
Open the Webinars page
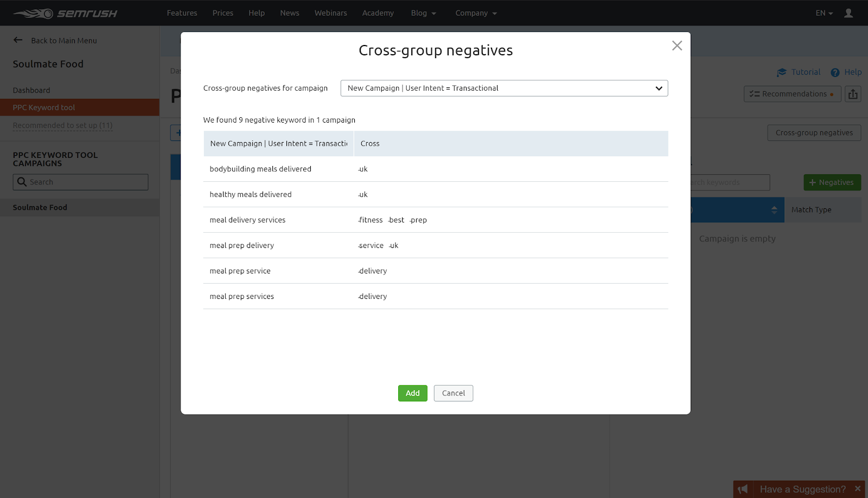click(331, 13)
